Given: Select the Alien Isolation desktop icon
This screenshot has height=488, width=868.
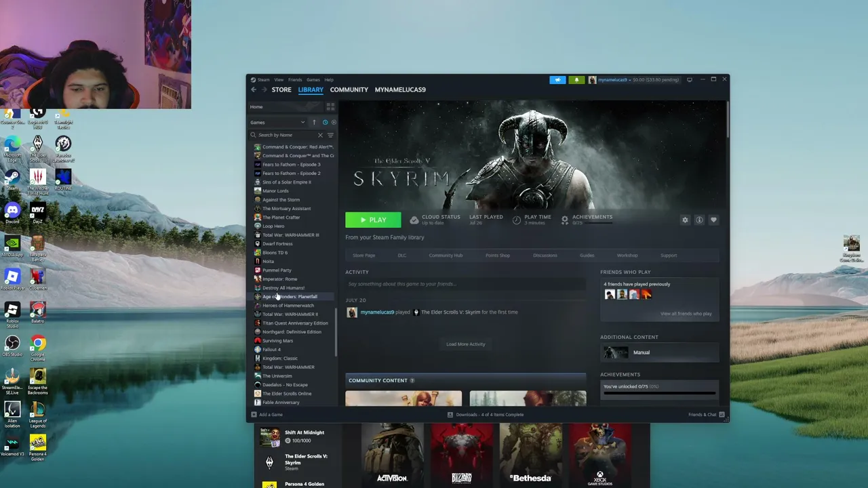Looking at the screenshot, I should 12,414.
